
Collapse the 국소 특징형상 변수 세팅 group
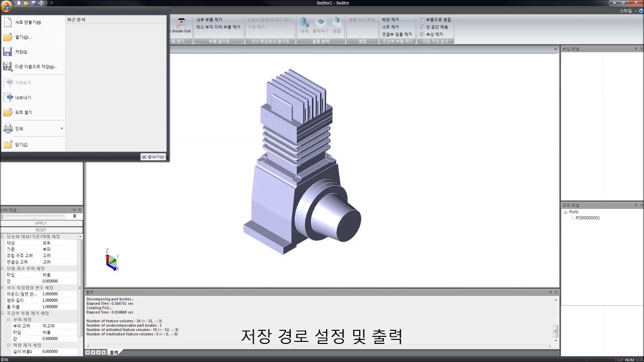(x=3, y=288)
